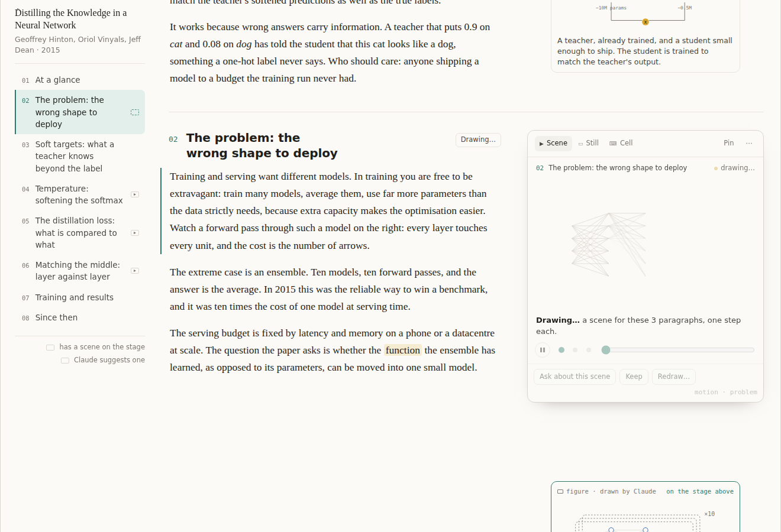Open Temperature: softening the softmax section
Image resolution: width=781 pixels, height=532 pixels.
pyautogui.click(x=80, y=194)
